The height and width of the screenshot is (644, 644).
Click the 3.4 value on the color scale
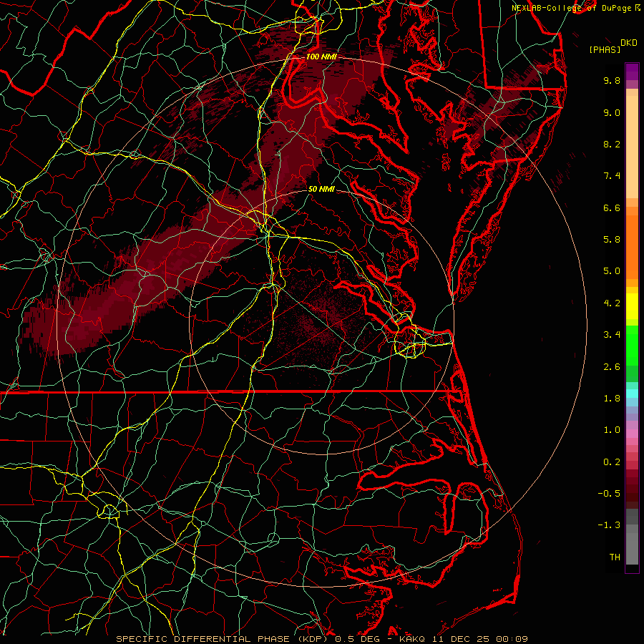(x=612, y=335)
